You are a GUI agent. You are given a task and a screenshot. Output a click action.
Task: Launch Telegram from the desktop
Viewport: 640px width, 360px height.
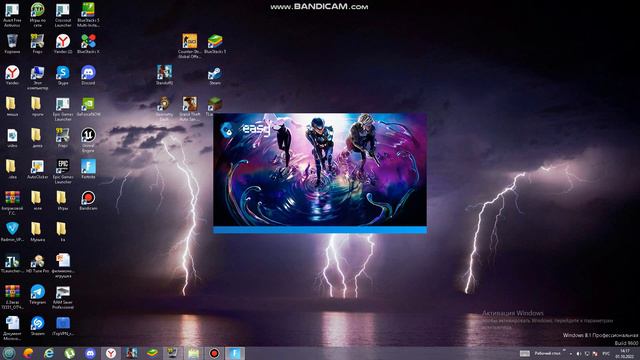(37, 294)
